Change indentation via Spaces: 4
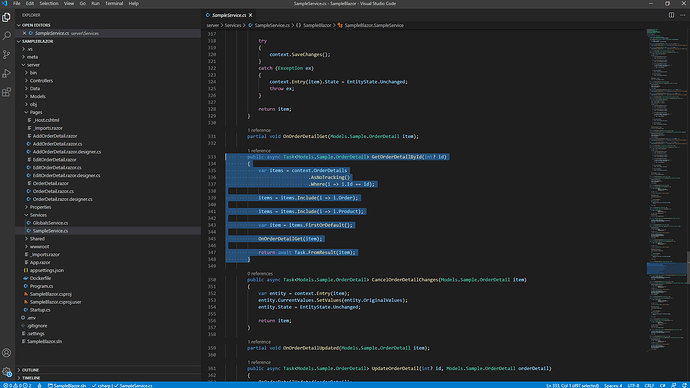 pyautogui.click(x=613, y=385)
